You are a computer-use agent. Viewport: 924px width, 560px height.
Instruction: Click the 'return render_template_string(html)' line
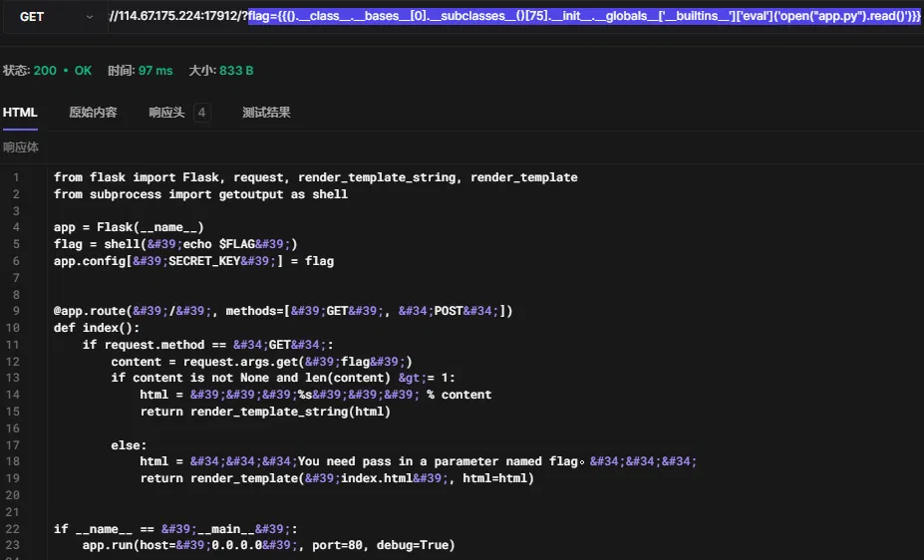click(265, 411)
